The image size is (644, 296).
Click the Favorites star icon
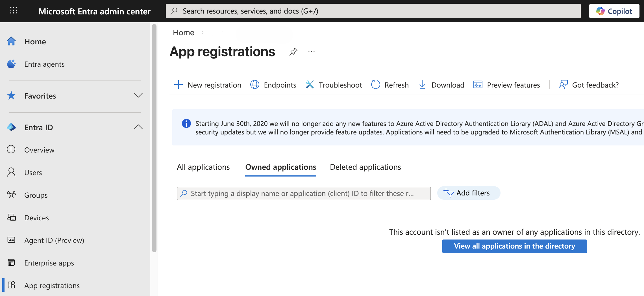point(11,95)
